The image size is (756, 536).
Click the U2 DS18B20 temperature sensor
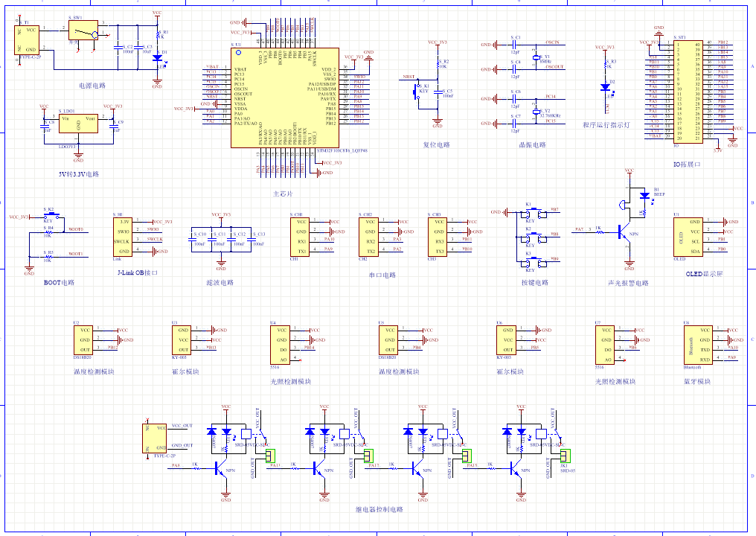tap(83, 340)
